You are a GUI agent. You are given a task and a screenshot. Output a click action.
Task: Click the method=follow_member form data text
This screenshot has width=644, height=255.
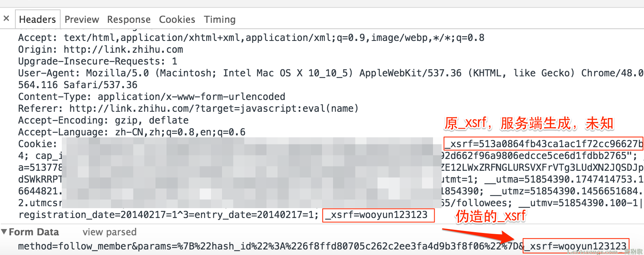pos(75,246)
